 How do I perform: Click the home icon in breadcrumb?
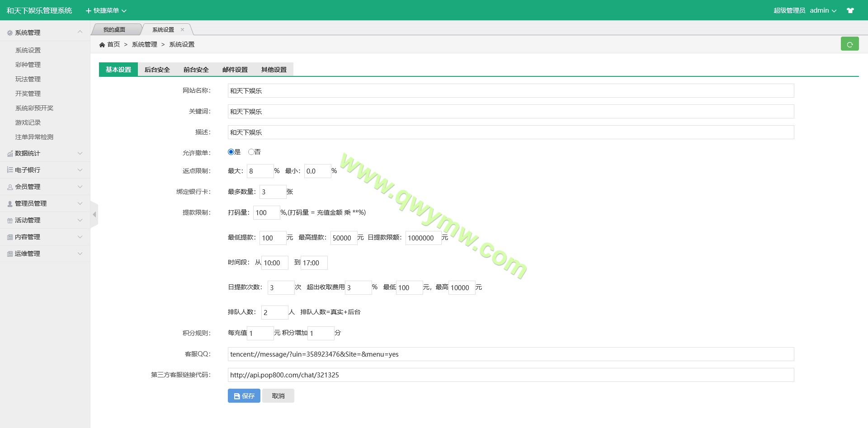click(102, 45)
